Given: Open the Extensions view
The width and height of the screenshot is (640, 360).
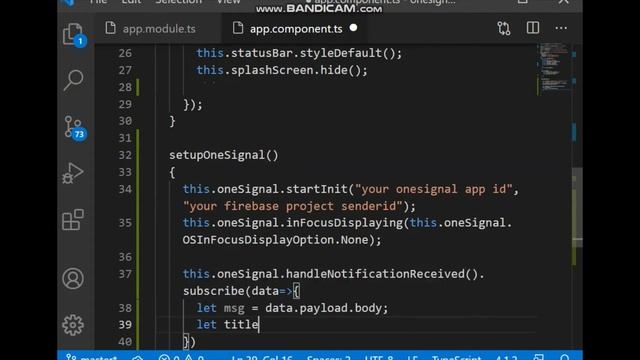Looking at the screenshot, I should pos(73,220).
